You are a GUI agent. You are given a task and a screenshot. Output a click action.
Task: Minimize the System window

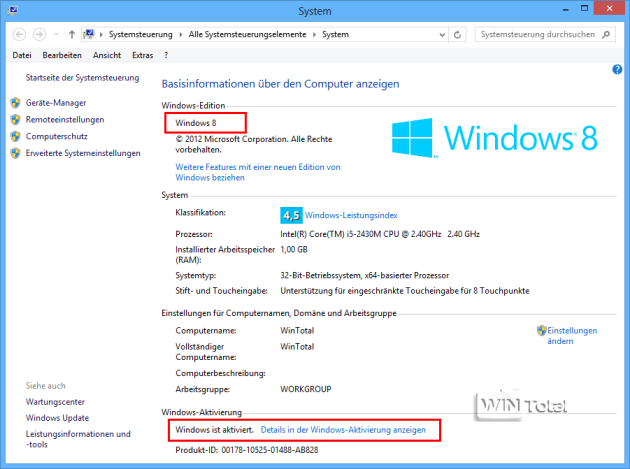pos(566,9)
